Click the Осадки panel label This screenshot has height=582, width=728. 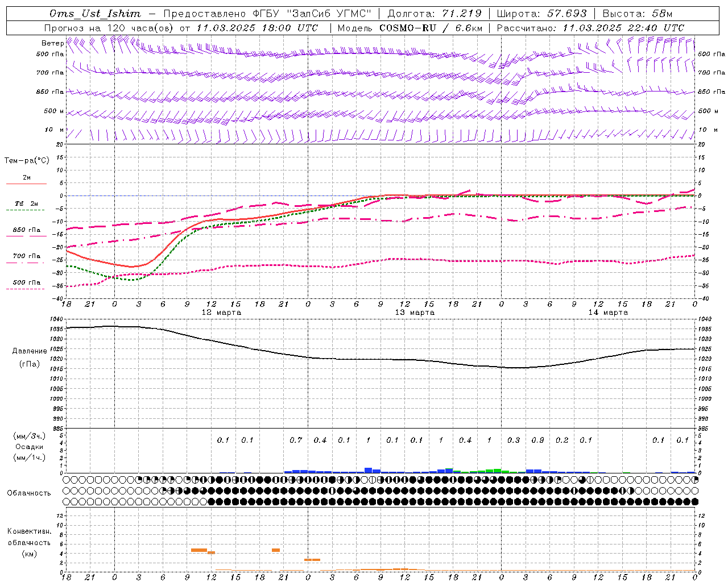[30, 447]
